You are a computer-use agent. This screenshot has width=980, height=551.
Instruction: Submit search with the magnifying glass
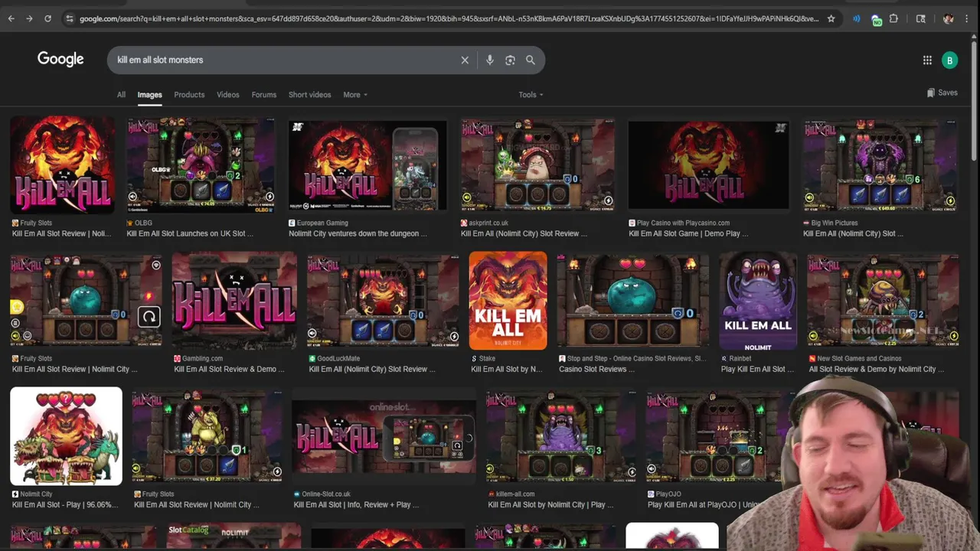[531, 60]
